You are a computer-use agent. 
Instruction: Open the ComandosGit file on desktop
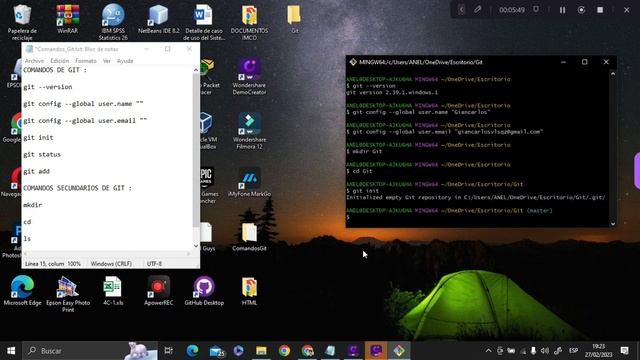249,236
